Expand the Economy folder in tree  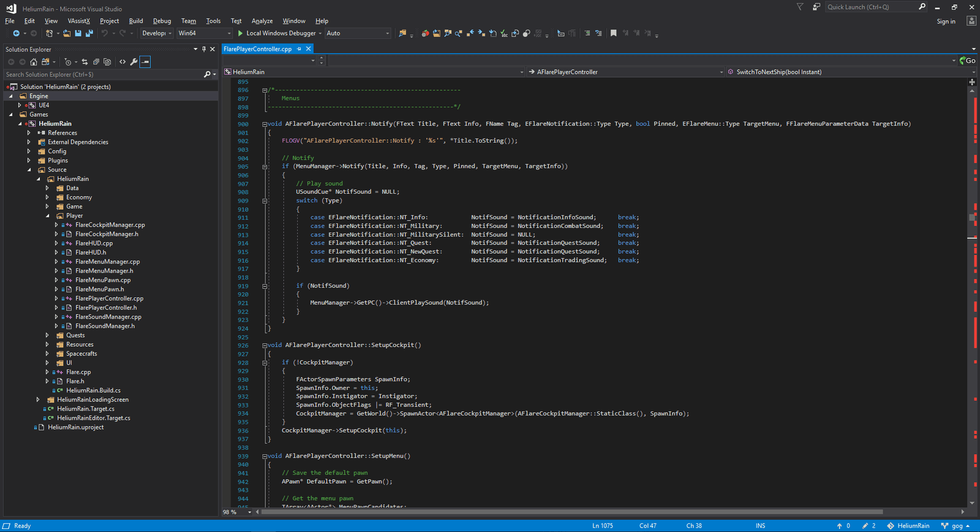(47, 197)
